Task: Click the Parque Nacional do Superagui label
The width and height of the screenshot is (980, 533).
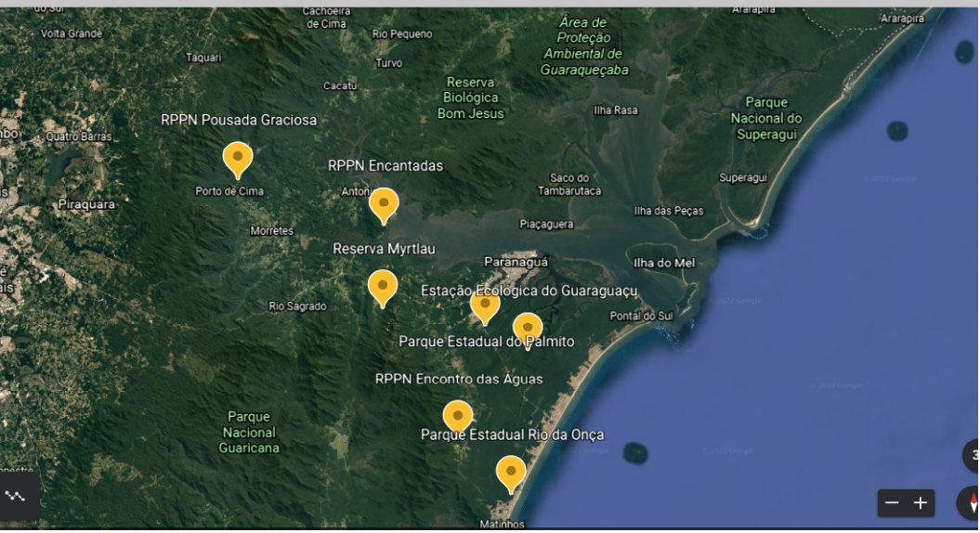Action: pos(766,118)
